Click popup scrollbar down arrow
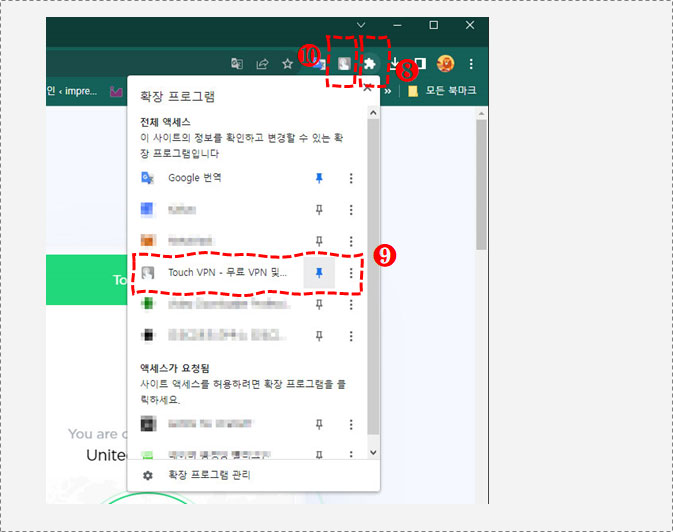The height and width of the screenshot is (532, 673). click(x=373, y=453)
